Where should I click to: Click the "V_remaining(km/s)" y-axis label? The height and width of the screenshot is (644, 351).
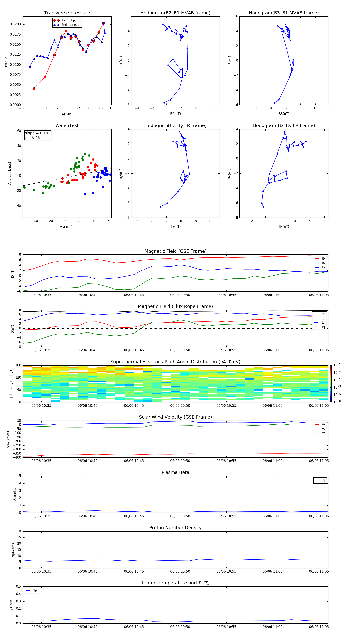[x=10, y=173]
